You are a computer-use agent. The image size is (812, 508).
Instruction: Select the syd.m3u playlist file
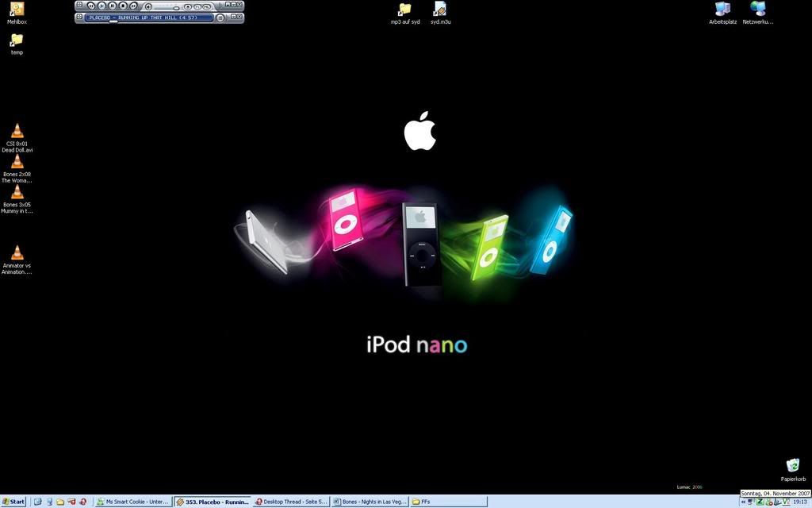440,10
